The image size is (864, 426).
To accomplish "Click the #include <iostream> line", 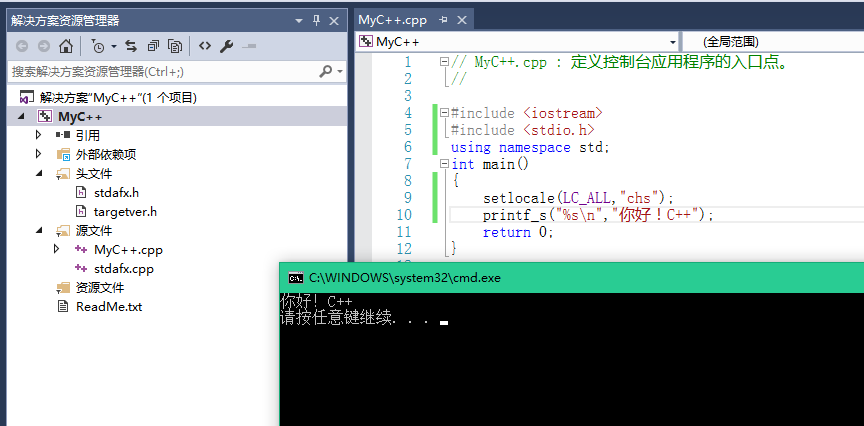I will click(x=527, y=114).
